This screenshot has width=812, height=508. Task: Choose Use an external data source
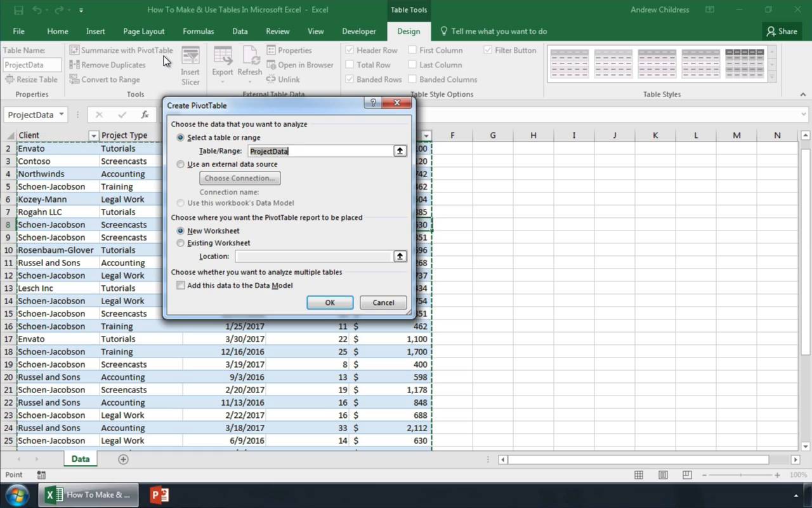coord(181,164)
